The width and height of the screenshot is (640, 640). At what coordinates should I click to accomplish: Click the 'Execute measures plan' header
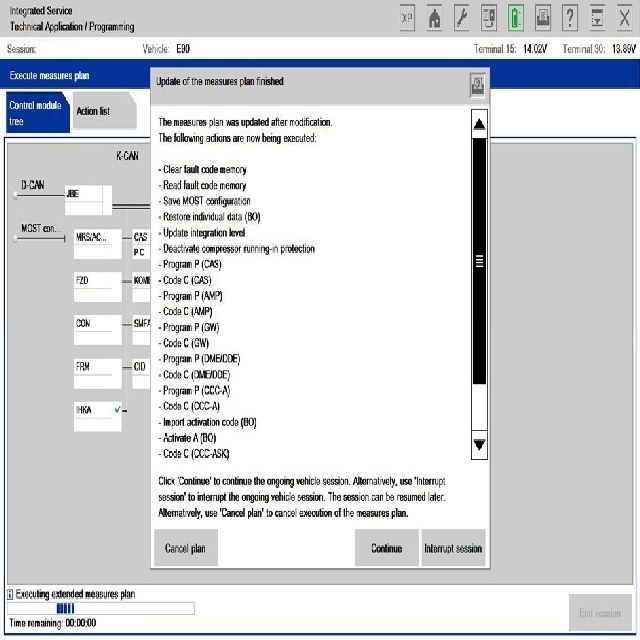click(49, 76)
